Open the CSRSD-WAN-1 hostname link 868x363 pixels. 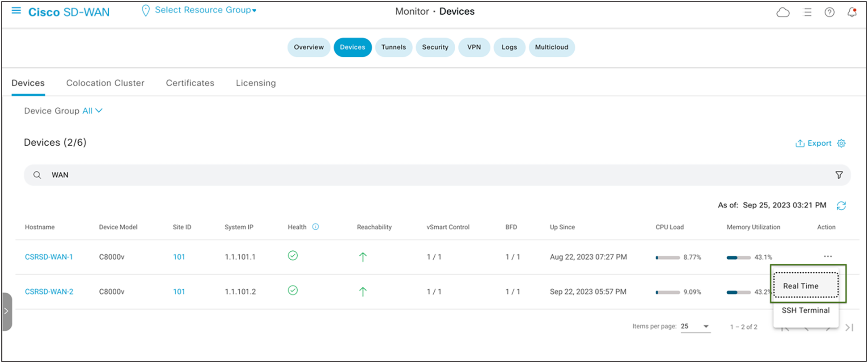click(49, 257)
